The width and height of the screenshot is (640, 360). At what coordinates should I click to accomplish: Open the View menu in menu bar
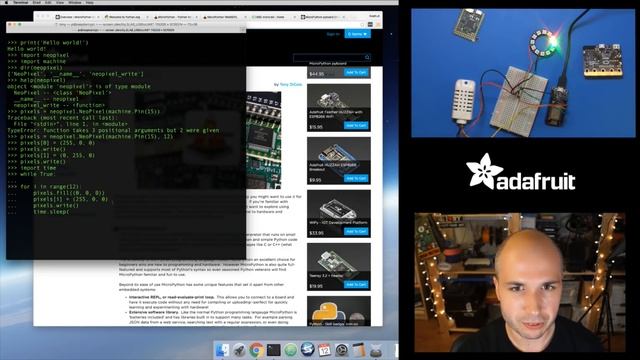click(60, 2)
